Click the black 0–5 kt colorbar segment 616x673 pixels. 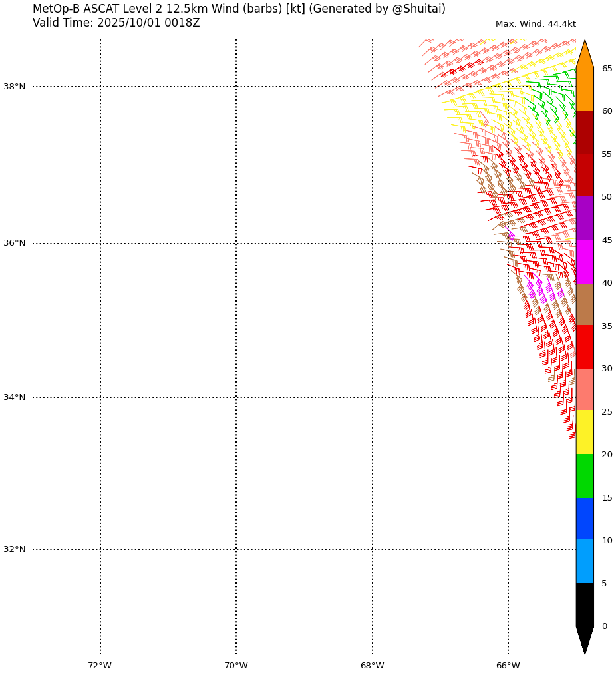click(584, 604)
